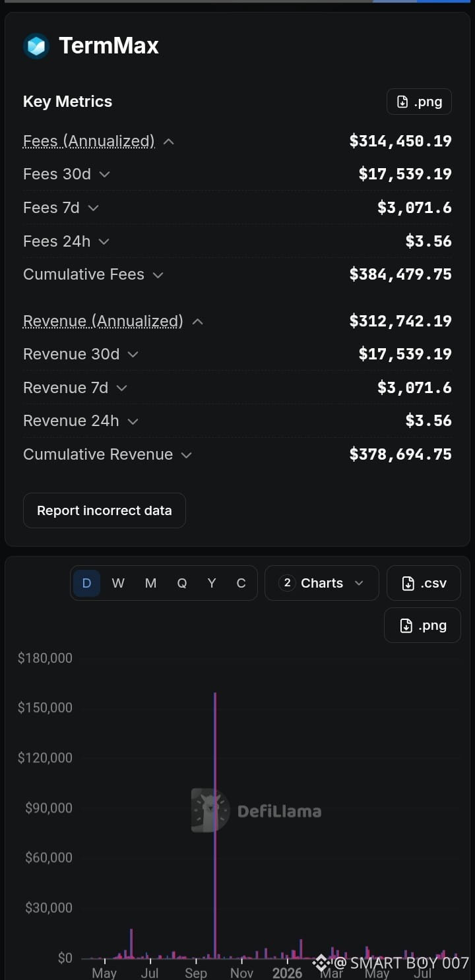The width and height of the screenshot is (475, 980).
Task: Click the $150,000 y-axis label
Action: pos(45,708)
